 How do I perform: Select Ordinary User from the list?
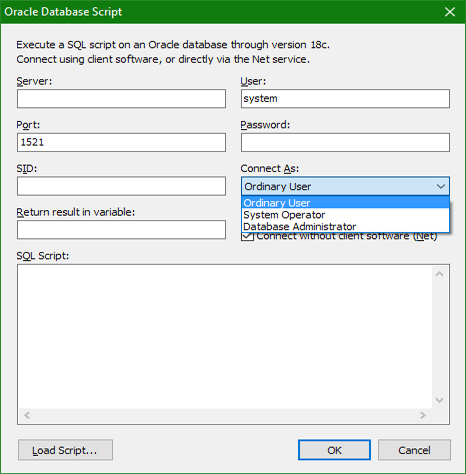point(345,203)
